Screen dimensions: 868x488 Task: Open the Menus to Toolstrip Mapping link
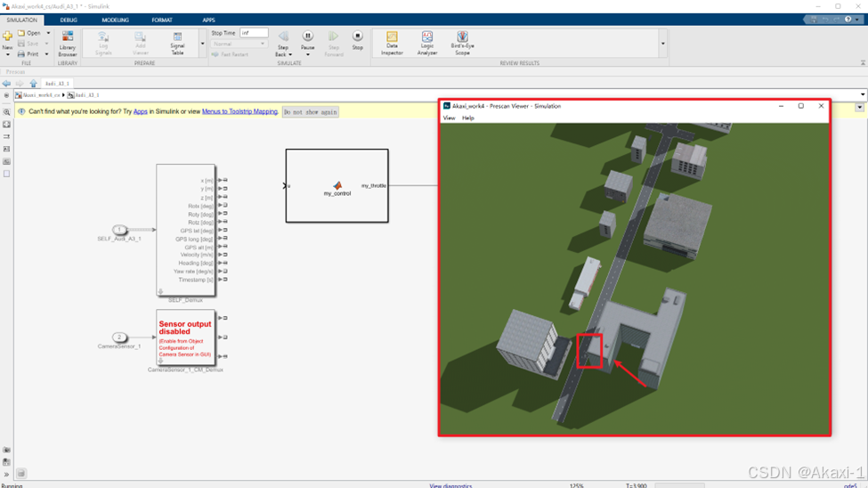click(239, 112)
